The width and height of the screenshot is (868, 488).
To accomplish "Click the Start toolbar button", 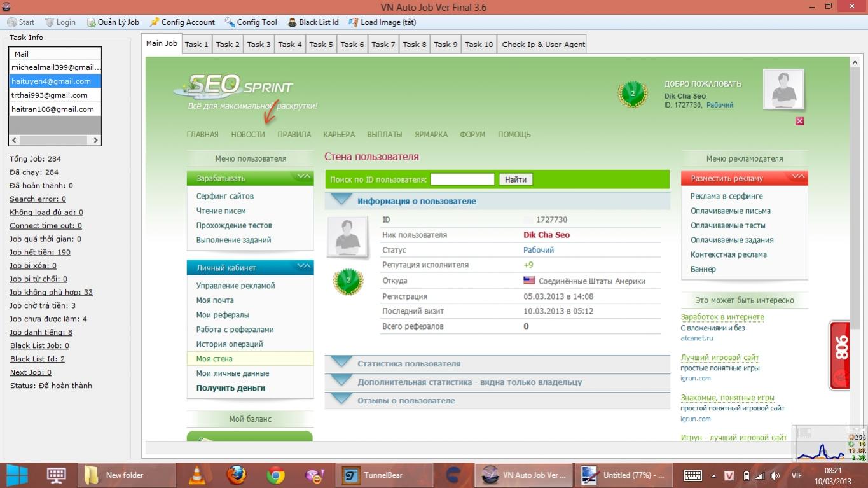I will pyautogui.click(x=21, y=22).
